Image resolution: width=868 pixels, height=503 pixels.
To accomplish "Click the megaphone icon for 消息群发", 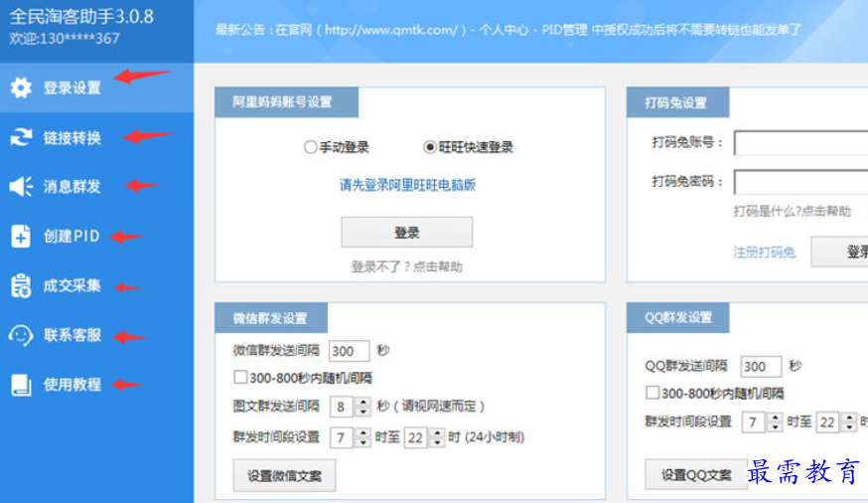I will point(21,186).
